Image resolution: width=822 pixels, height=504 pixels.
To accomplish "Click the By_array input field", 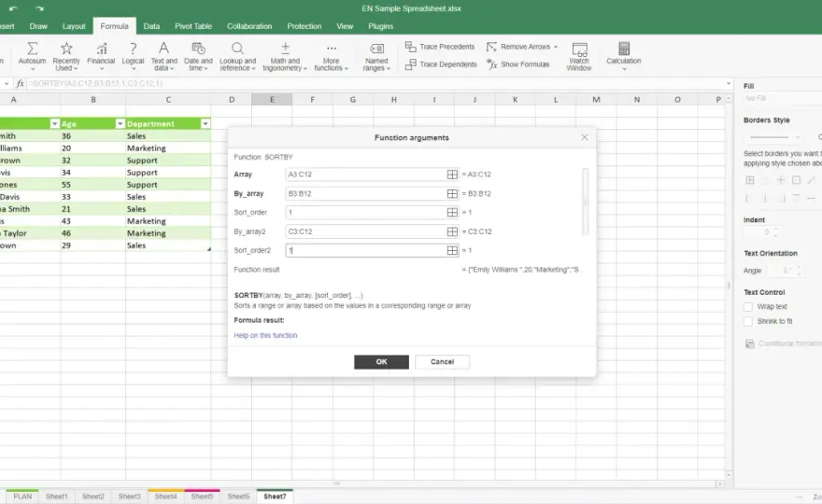I will pos(366,193).
